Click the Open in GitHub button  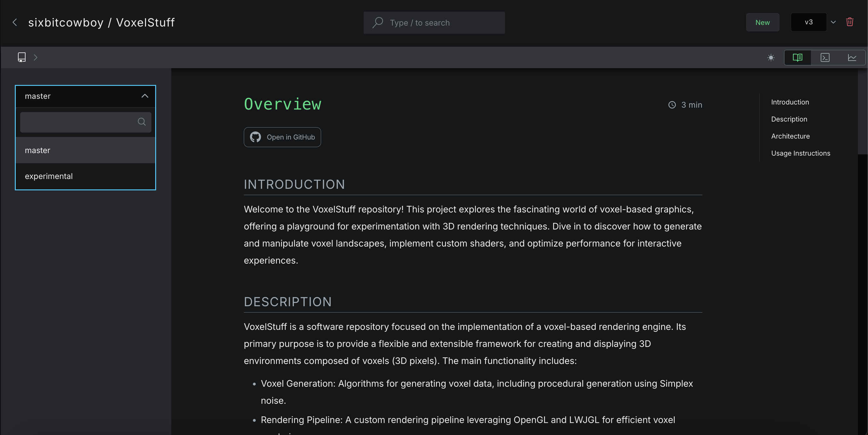pos(282,137)
